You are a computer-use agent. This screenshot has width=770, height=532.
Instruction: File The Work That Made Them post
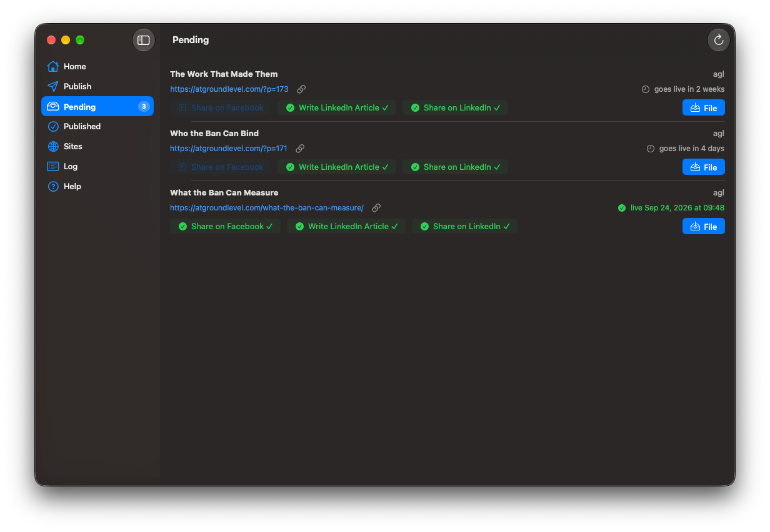pos(704,107)
